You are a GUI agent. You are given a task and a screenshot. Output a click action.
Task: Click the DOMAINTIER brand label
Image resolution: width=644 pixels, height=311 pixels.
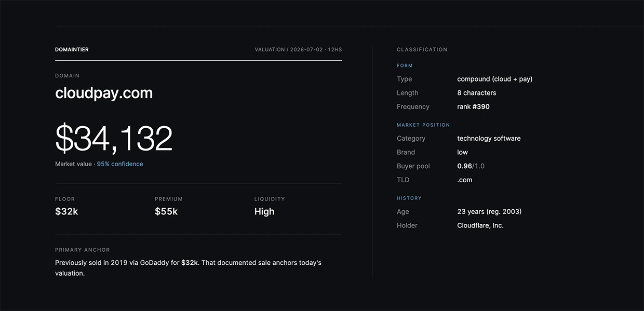(72, 50)
